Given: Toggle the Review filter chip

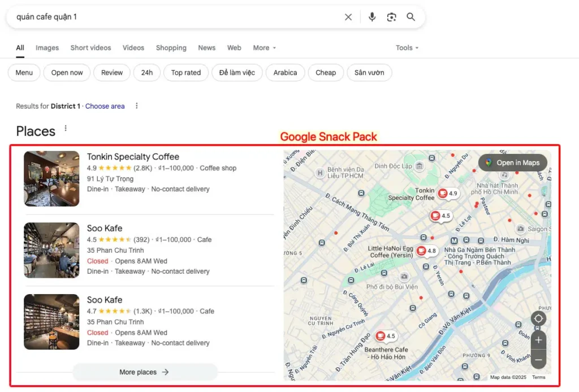Looking at the screenshot, I should pyautogui.click(x=112, y=72).
